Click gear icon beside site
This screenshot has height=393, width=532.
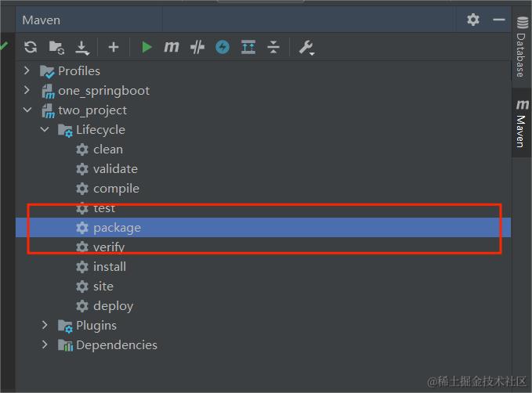[82, 287]
